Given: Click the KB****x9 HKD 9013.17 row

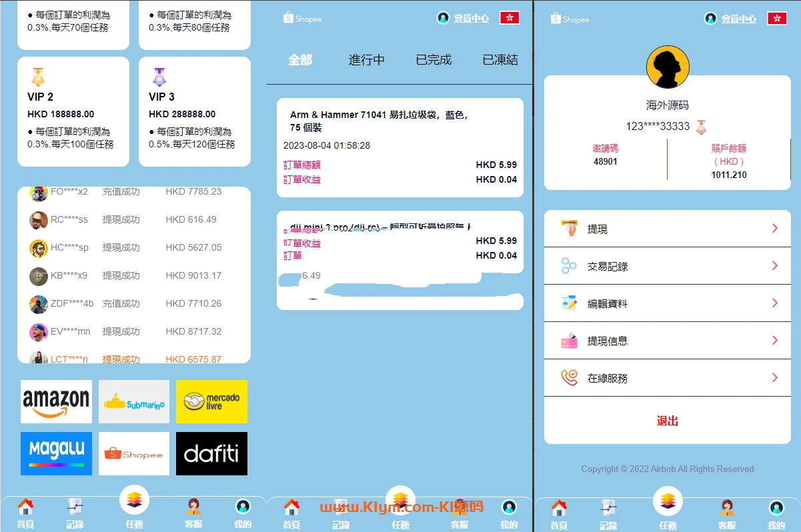Looking at the screenshot, I should [x=134, y=275].
